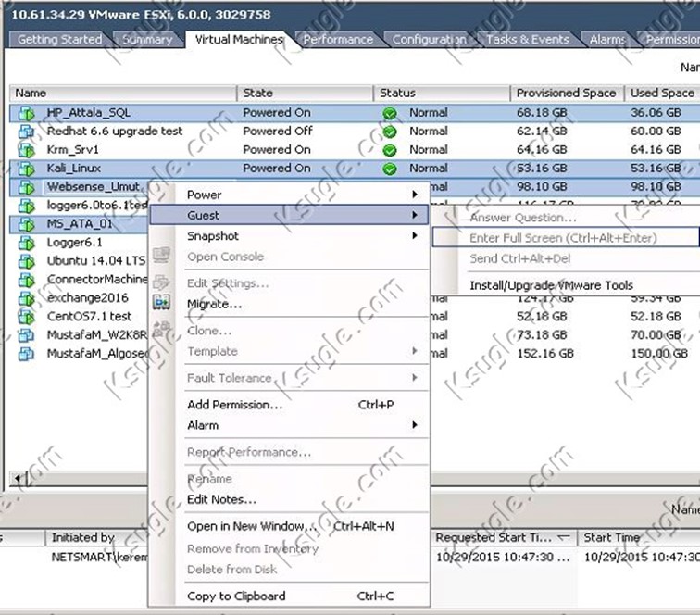Viewport: 700px width, 615px height.
Task: Select Add Permission from context menu
Action: point(234,405)
